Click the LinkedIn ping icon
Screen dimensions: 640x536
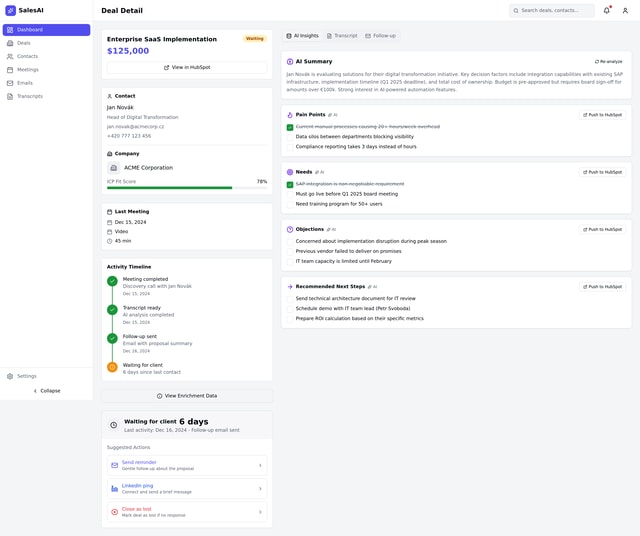click(x=115, y=488)
